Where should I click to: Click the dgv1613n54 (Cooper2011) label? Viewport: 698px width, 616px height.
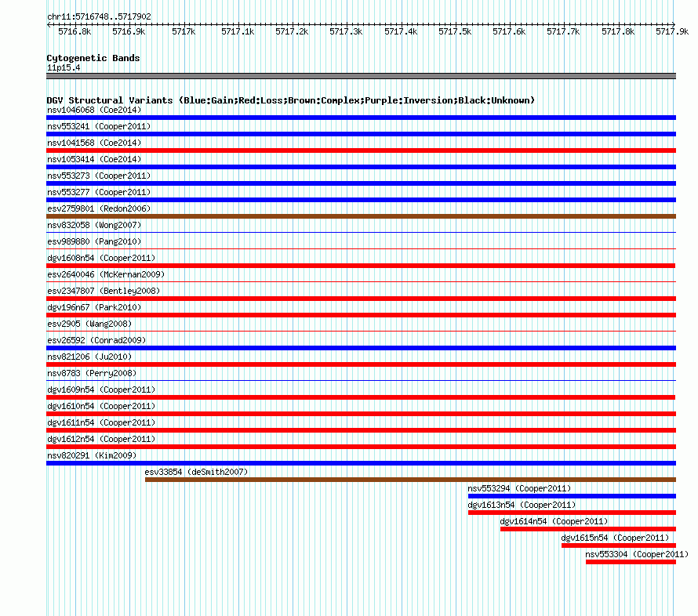[x=522, y=505]
